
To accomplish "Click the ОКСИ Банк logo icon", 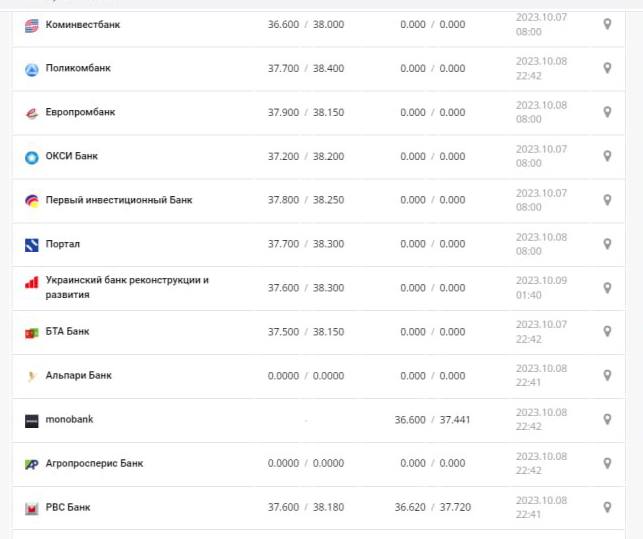I will coord(31,157).
